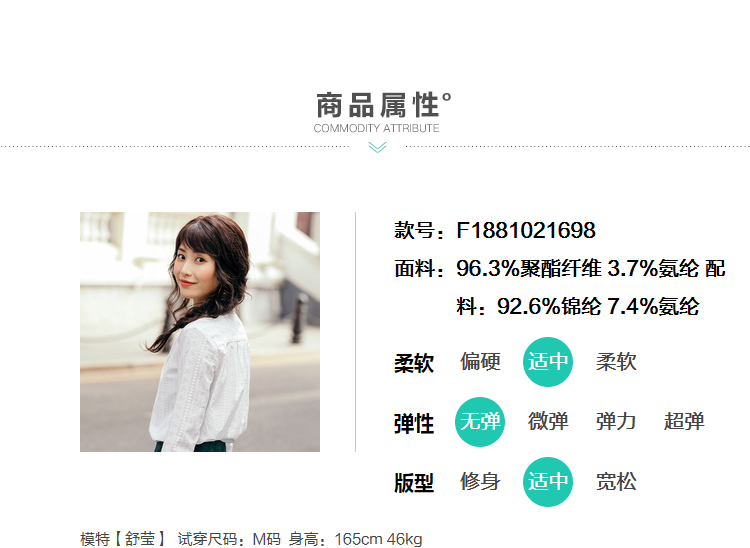Open the model photo thumbnail
Screen dimensions: 750x548
point(200,332)
